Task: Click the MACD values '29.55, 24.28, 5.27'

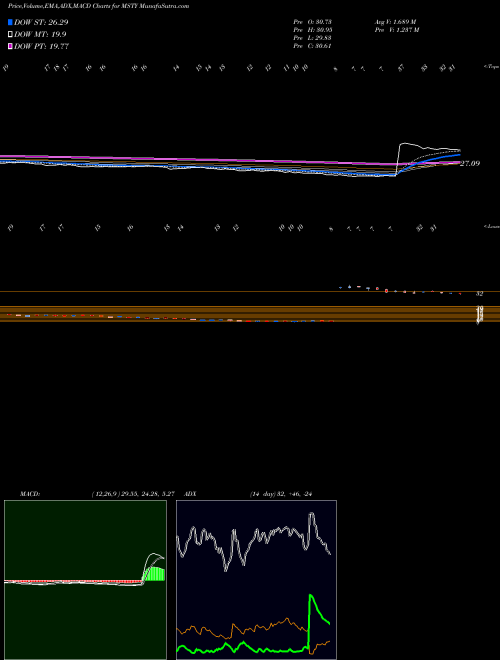Action: coord(146,494)
